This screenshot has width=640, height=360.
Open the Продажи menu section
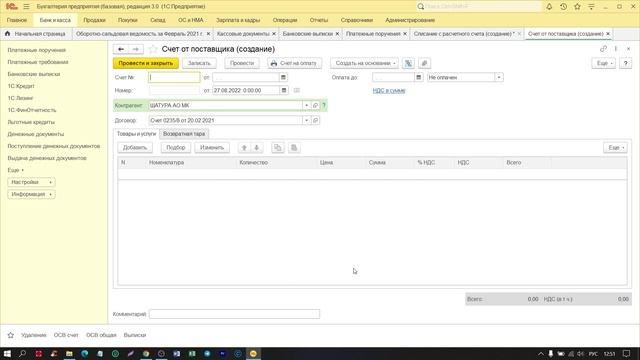click(x=94, y=20)
